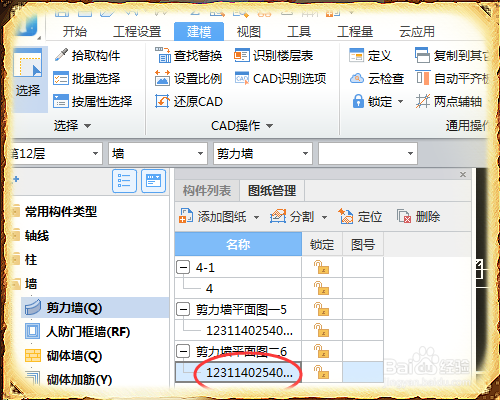Expand 常用构件类型 tree category

61,212
